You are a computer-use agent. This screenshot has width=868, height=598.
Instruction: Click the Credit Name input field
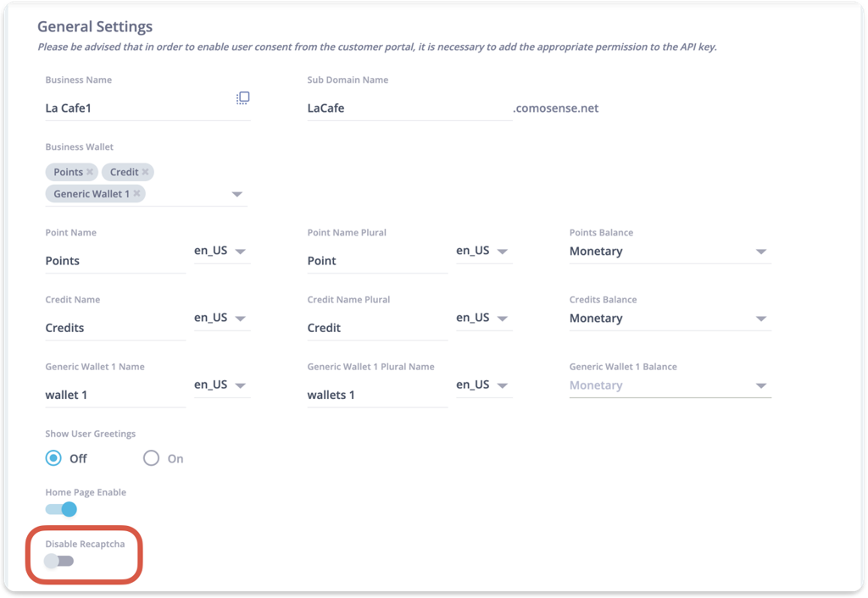click(114, 328)
